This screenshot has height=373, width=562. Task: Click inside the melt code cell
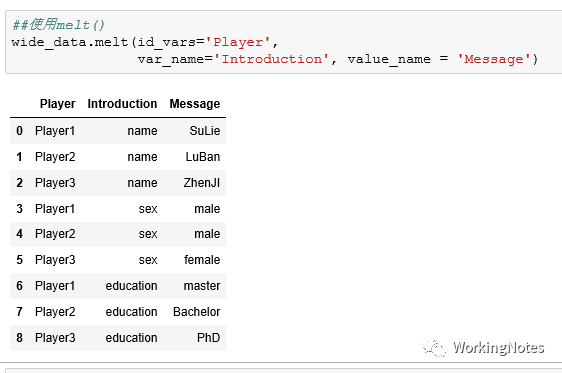point(284,42)
